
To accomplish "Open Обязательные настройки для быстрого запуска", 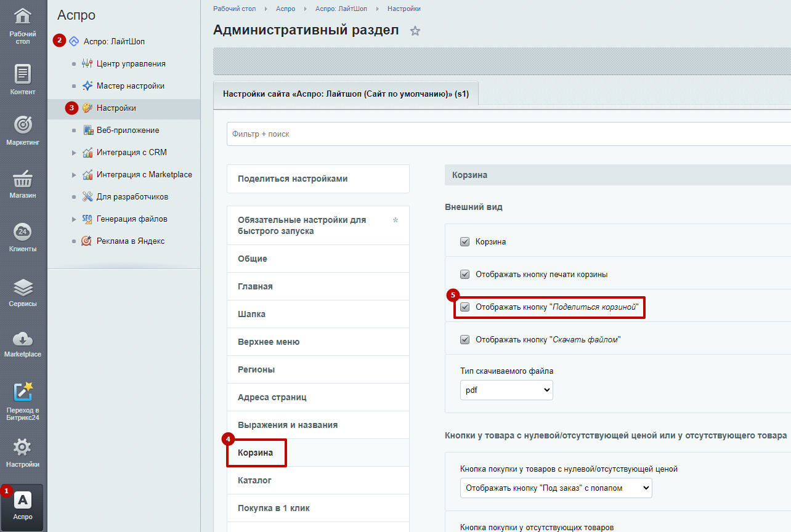I will [x=318, y=225].
